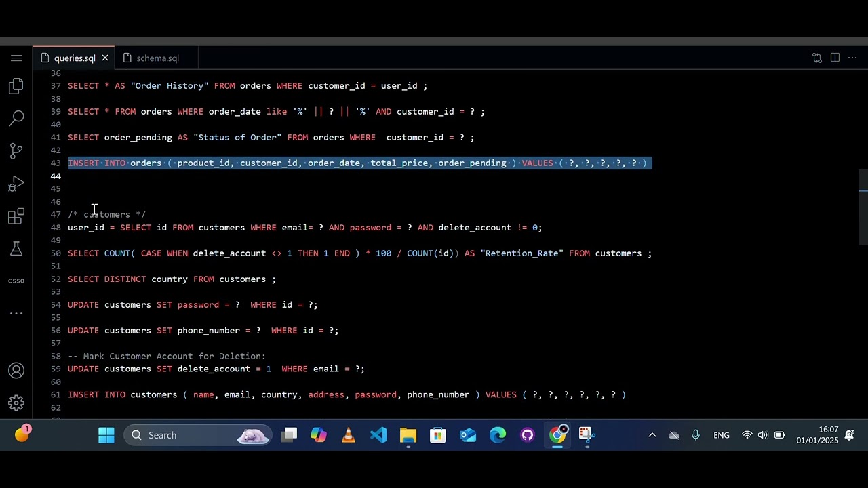Open Copilot from the taskbar
The width and height of the screenshot is (868, 488).
click(x=319, y=435)
